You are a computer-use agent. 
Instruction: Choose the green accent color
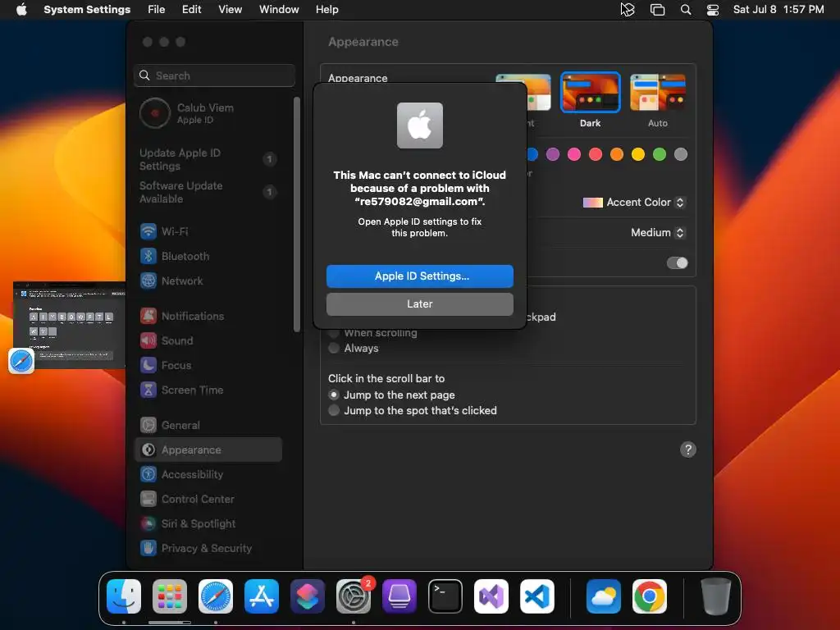tap(660, 154)
